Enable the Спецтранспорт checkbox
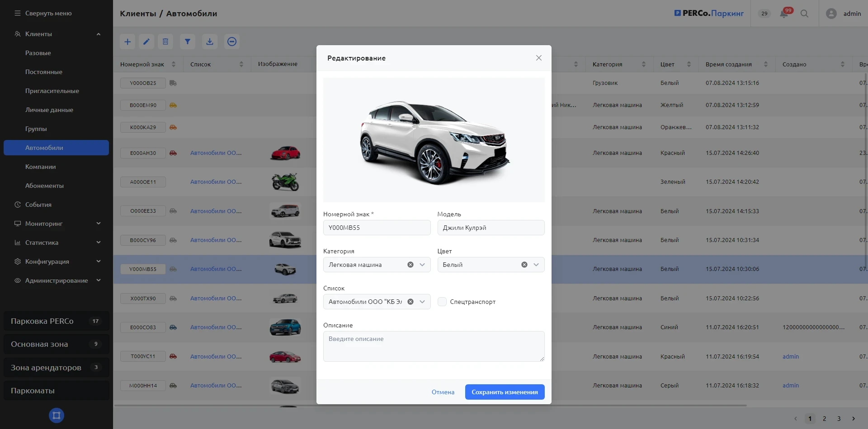Viewport: 868px width, 429px height. click(442, 302)
